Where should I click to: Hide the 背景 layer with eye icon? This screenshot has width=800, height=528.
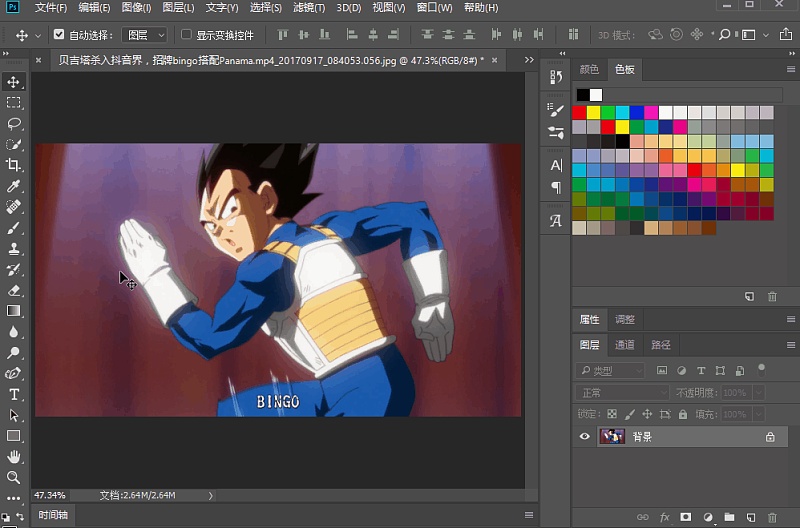(585, 436)
